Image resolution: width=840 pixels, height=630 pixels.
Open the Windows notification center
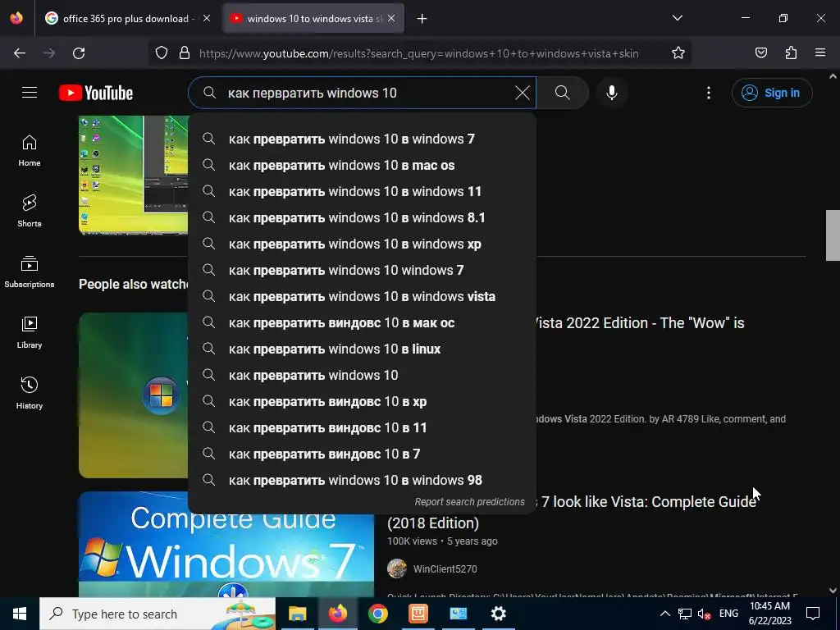813,614
